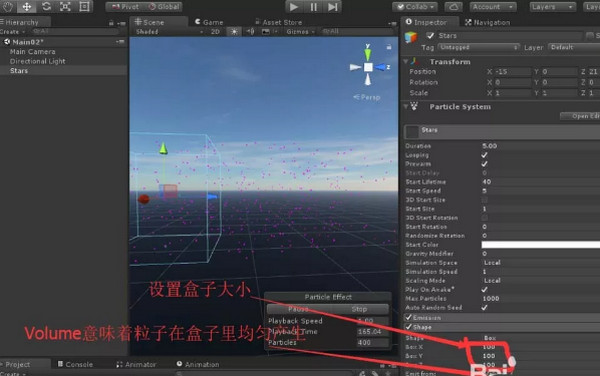Open the Gizmos dropdown
Screen dimensions: 600x376
(300, 31)
